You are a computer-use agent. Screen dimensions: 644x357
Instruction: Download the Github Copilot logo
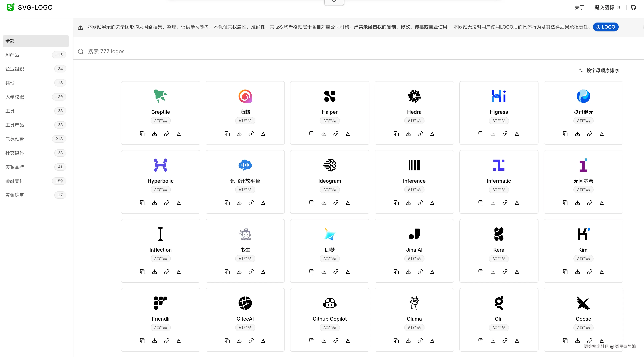(324, 341)
